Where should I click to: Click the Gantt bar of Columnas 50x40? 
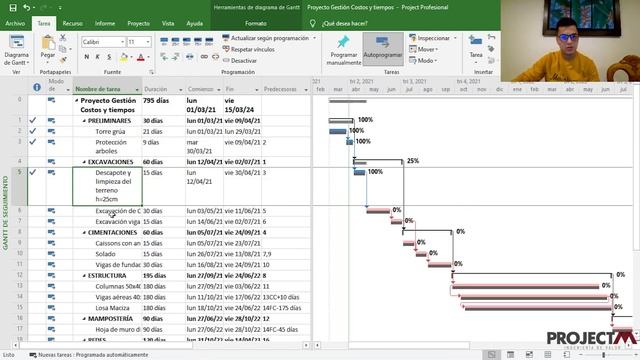pos(525,287)
